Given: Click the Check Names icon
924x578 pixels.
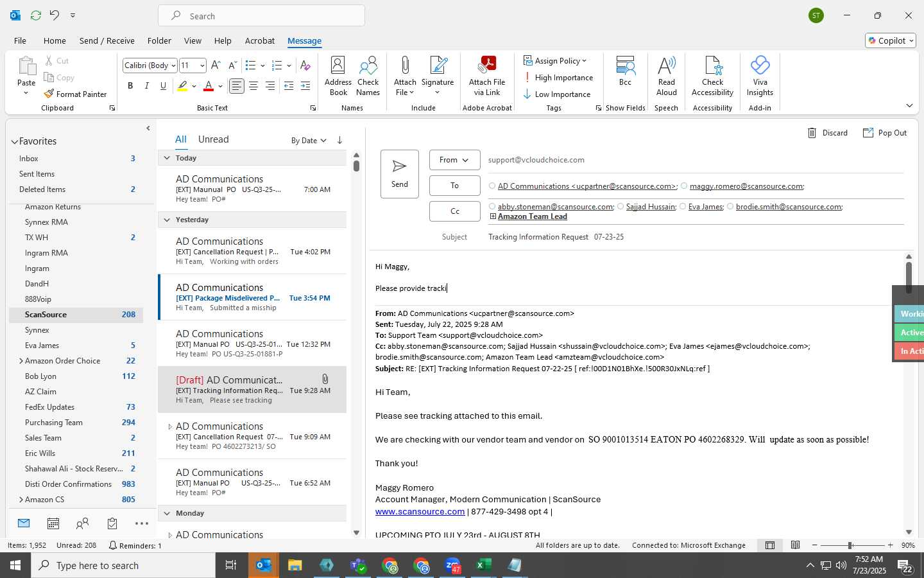Looking at the screenshot, I should pos(368,76).
